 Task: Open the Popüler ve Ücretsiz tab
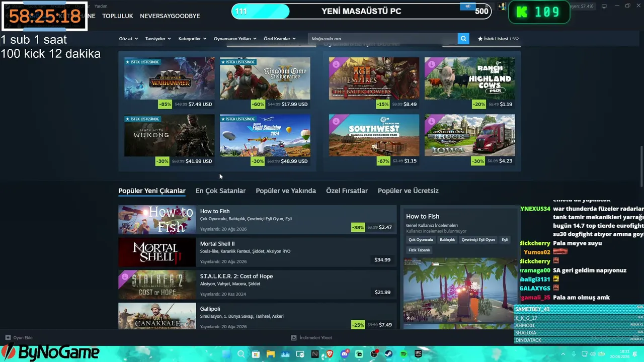[x=408, y=191]
